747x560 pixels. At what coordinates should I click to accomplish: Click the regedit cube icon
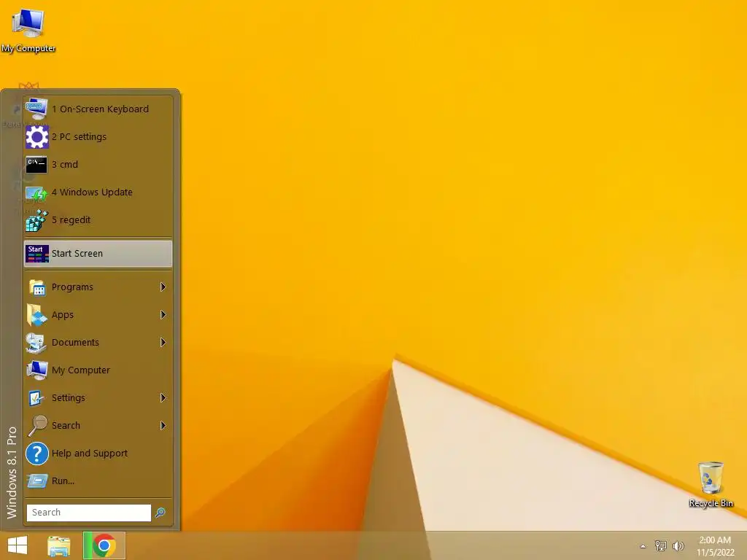click(36, 220)
